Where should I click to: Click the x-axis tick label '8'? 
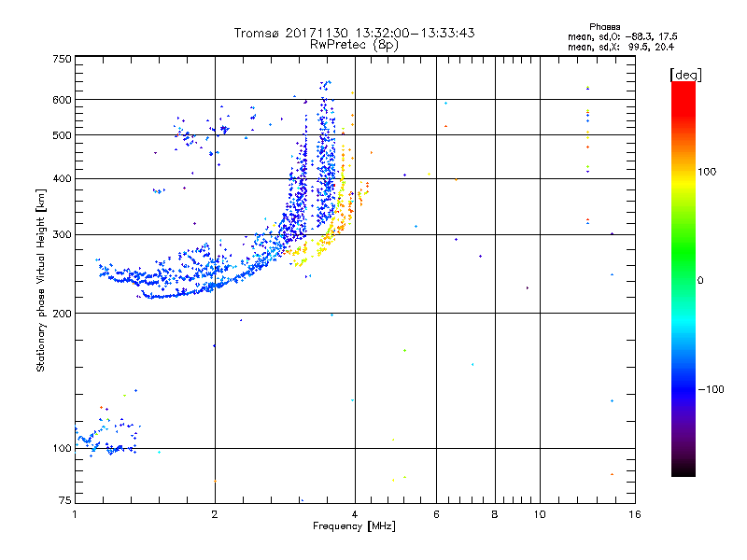(495, 514)
